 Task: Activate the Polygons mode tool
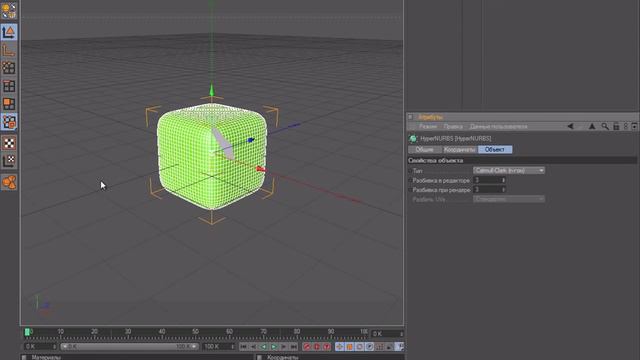tap(9, 104)
